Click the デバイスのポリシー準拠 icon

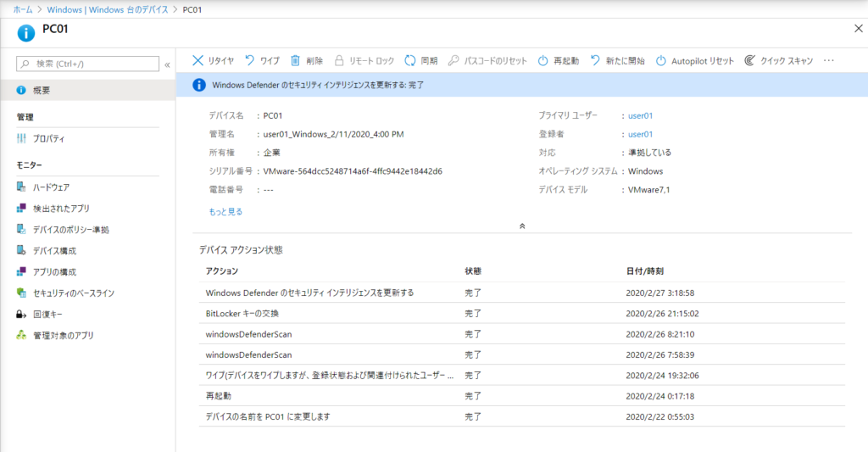(x=21, y=229)
